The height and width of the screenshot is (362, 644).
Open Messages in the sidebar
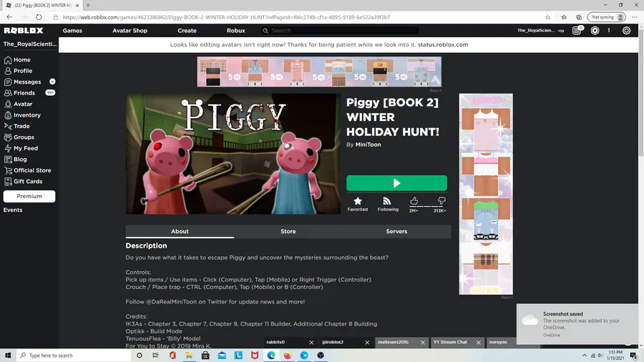click(23, 82)
